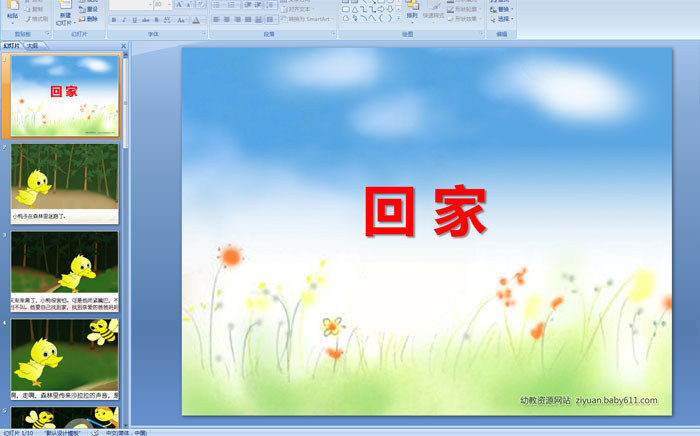
Task: Select the down arrow shape
Action: point(390,9)
